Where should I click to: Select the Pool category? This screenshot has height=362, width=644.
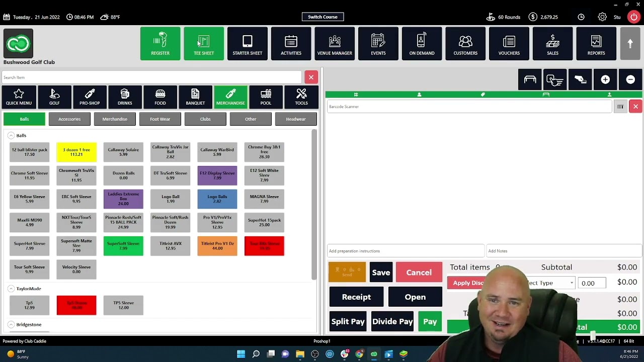[266, 97]
